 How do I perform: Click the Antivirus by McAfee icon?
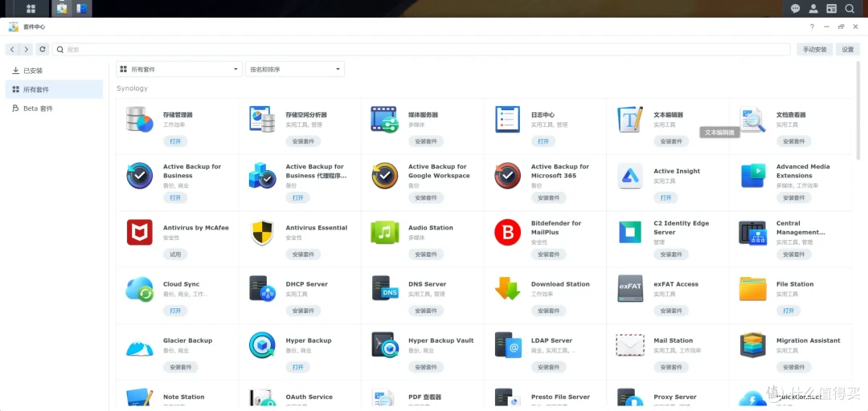140,232
